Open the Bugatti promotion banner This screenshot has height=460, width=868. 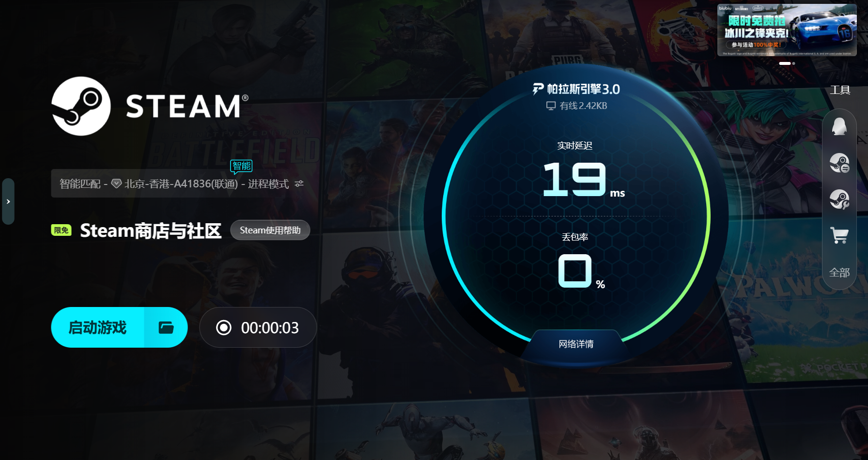tap(787, 30)
